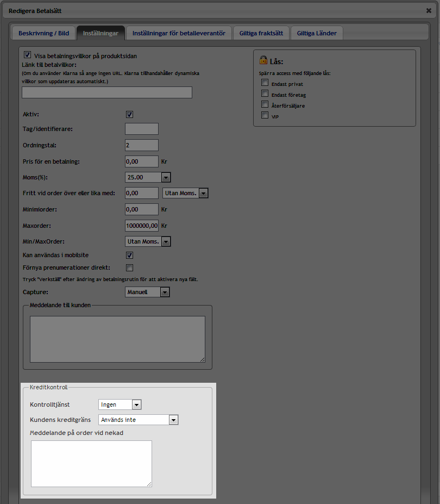Click the Pris för en betalning field
Viewport: 440px width, 504px height.
(142, 161)
